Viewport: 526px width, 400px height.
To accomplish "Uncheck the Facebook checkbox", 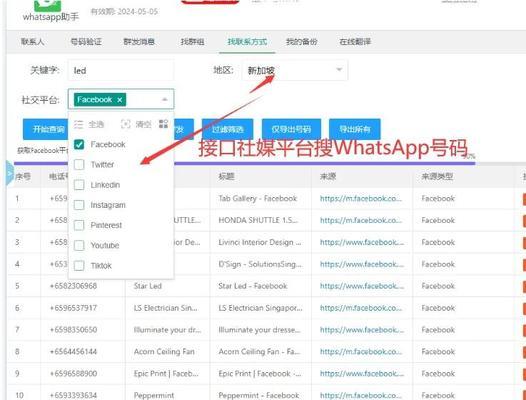I will tap(79, 145).
